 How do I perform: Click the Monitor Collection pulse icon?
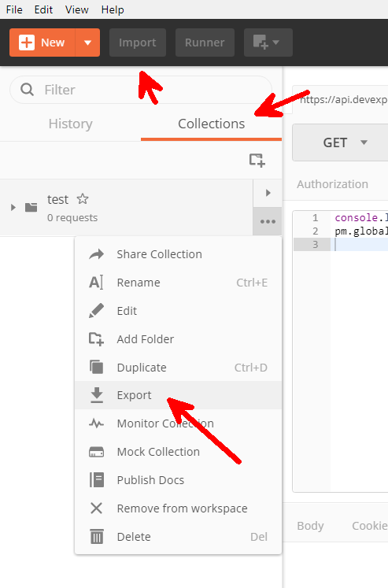96,423
